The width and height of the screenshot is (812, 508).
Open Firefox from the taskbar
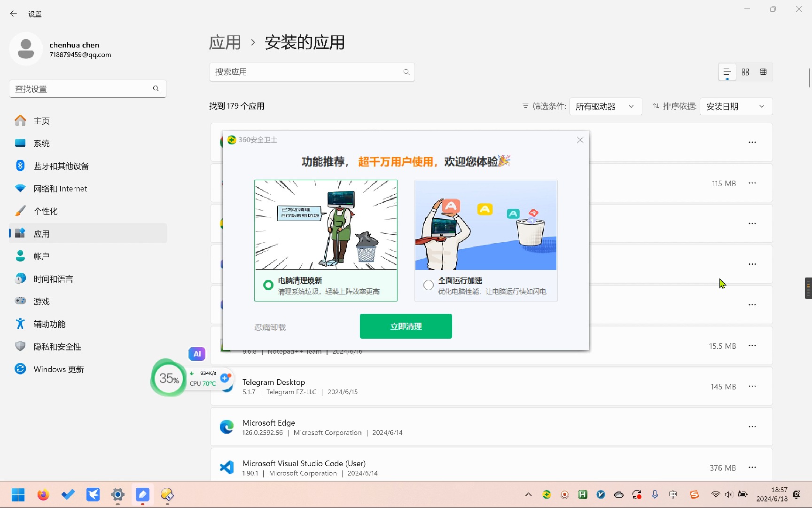(x=43, y=495)
